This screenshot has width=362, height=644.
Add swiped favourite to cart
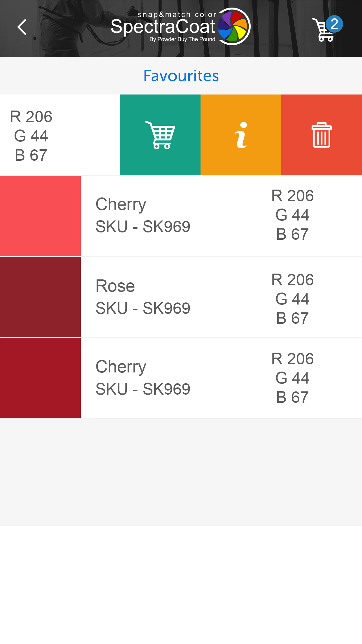pos(160,135)
